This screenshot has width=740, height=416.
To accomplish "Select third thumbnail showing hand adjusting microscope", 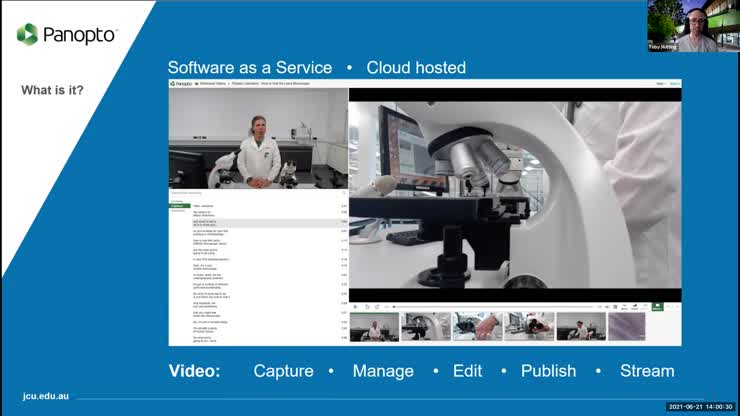I will coord(478,326).
